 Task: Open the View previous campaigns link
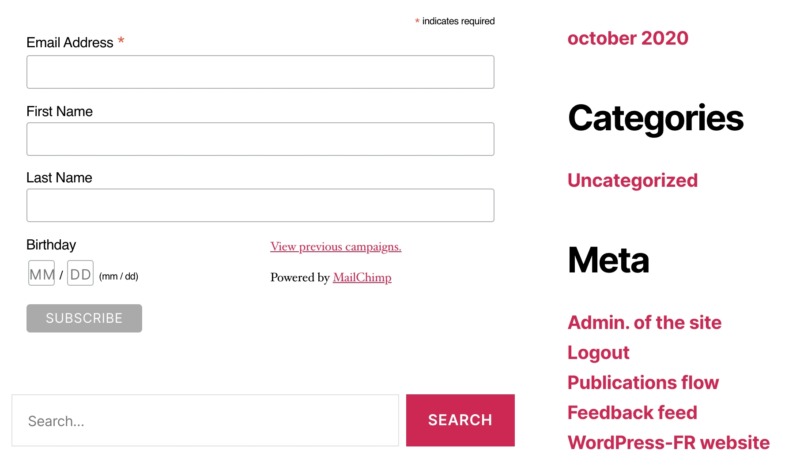pyautogui.click(x=335, y=247)
